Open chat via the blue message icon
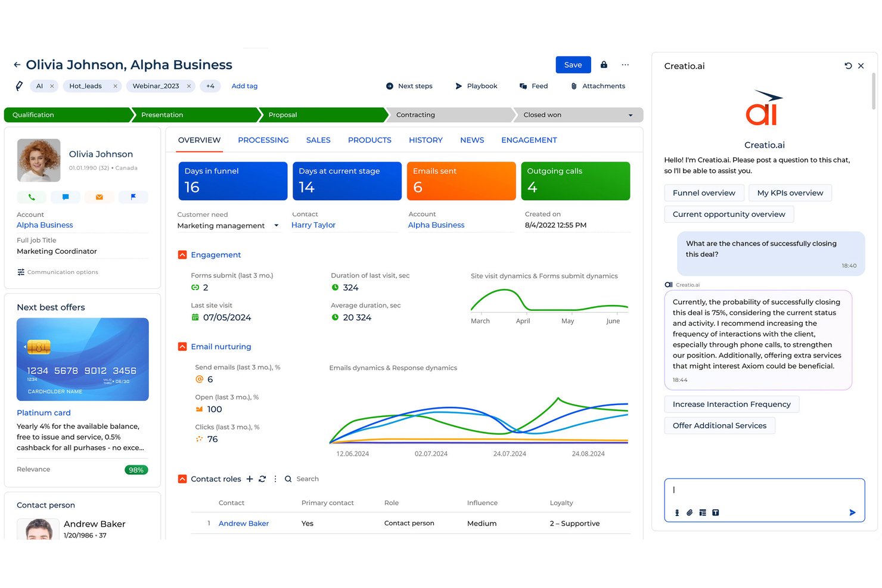This screenshot has width=882, height=588. pyautogui.click(x=66, y=197)
